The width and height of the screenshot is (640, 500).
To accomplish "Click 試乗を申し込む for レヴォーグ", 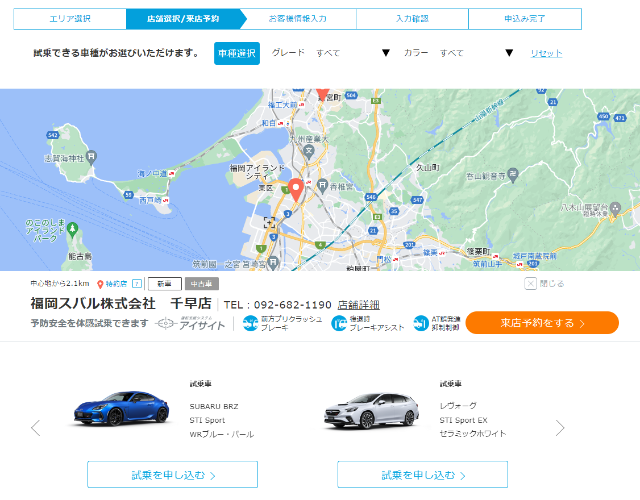I will coord(422,475).
